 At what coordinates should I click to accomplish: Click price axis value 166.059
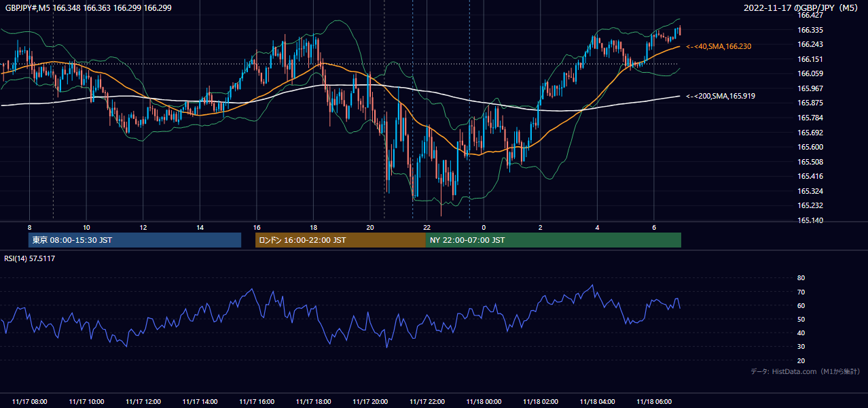(810, 73)
